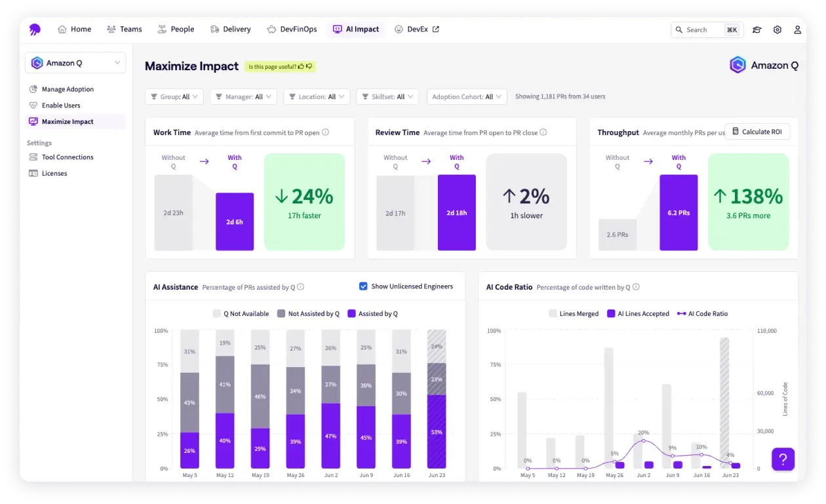826x504 pixels.
Task: Uncheck Show Unlicensed Engineers checkbox
Action: click(363, 286)
